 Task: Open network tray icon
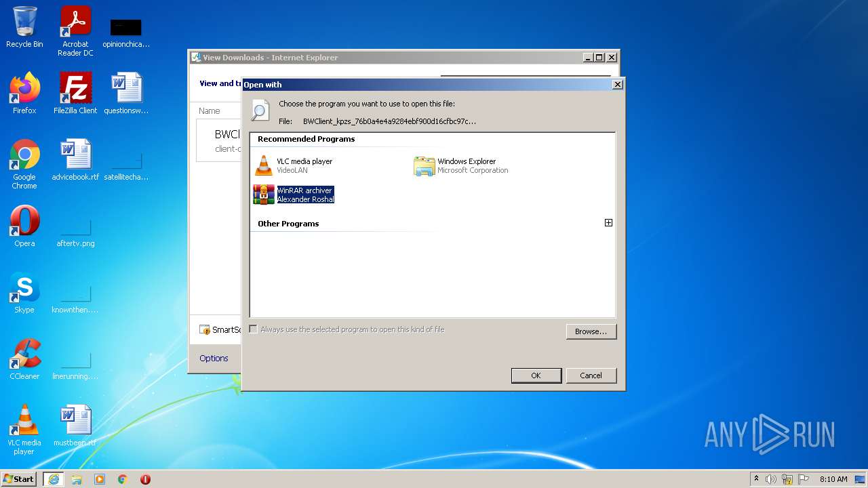787,479
